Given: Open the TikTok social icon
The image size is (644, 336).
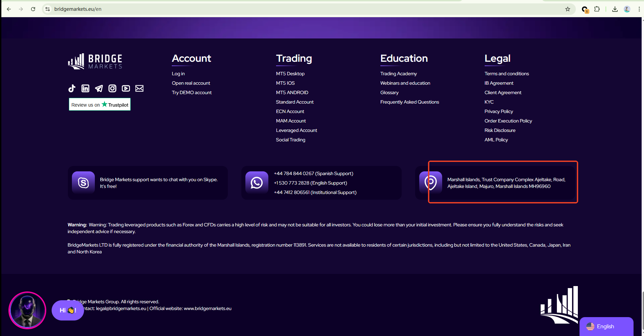Looking at the screenshot, I should coord(72,88).
